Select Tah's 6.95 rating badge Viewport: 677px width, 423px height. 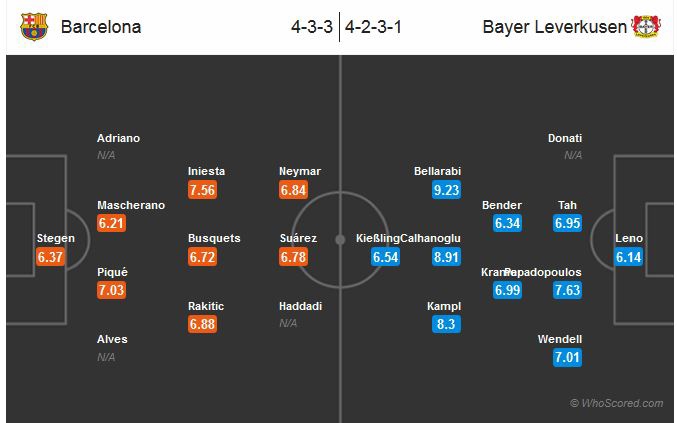[x=567, y=223]
